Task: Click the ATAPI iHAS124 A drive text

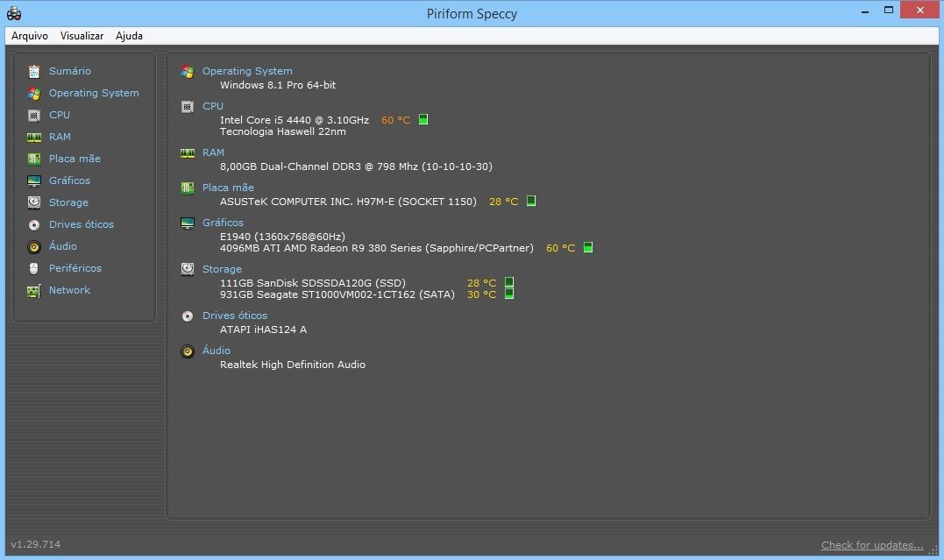Action: pyautogui.click(x=263, y=330)
